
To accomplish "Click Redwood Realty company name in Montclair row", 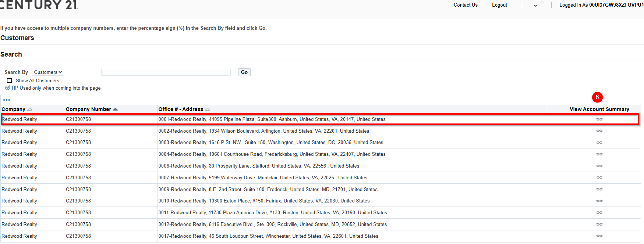I will [19, 177].
